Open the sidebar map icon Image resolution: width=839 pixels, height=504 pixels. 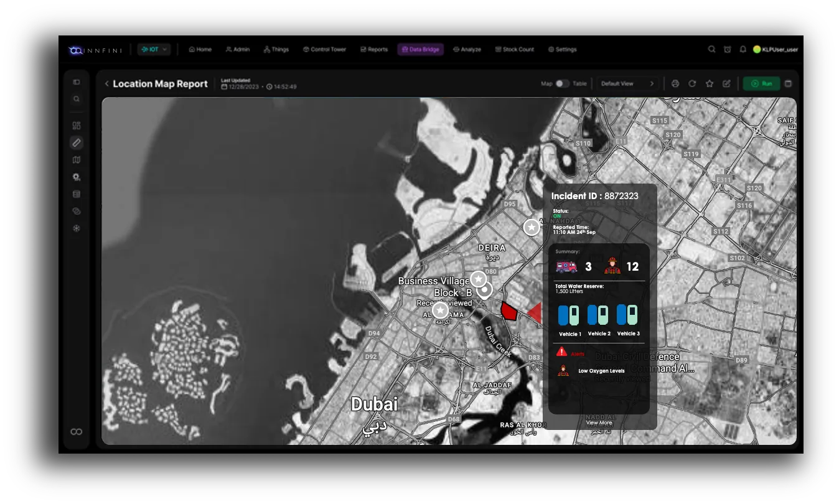77,160
